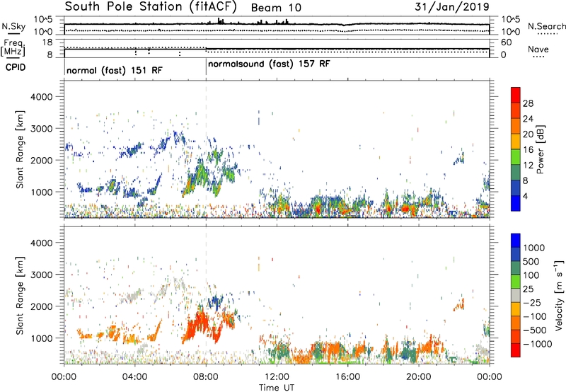Click power colorbar value '28'
Image resolution: width=566 pixels, height=392 pixels.
(528, 103)
